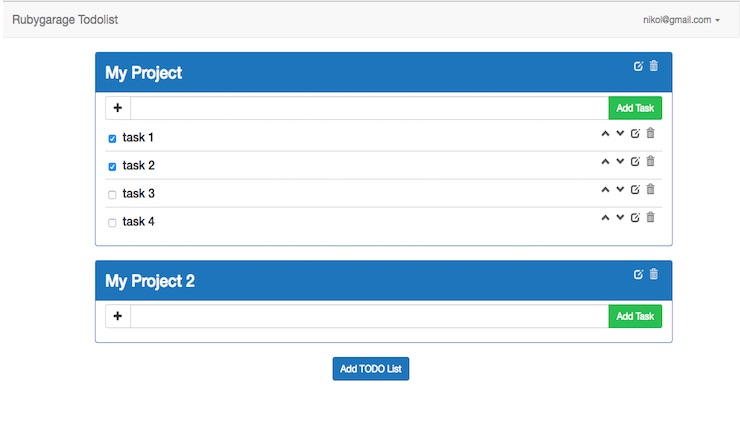Click Add Task in My Project 2
Viewport: 740px width, 434px height.
(635, 316)
